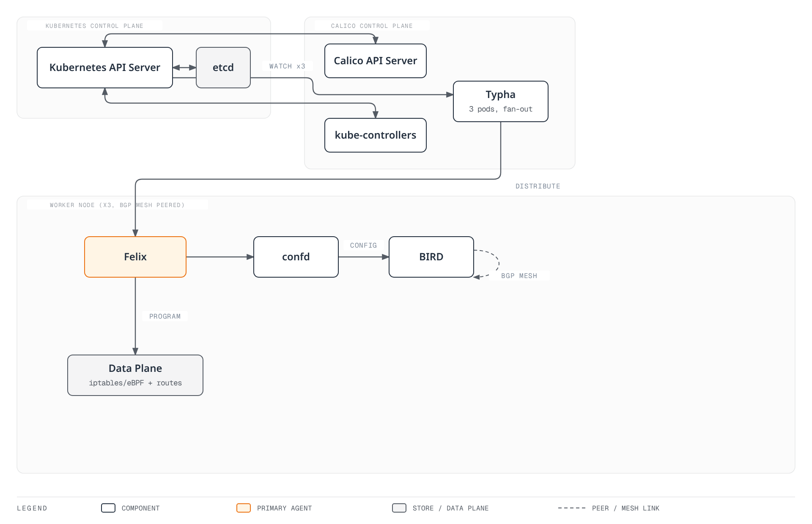Click the gray Store / Data Plane swatch
Screen dimensions: 812x524
pyautogui.click(x=399, y=508)
